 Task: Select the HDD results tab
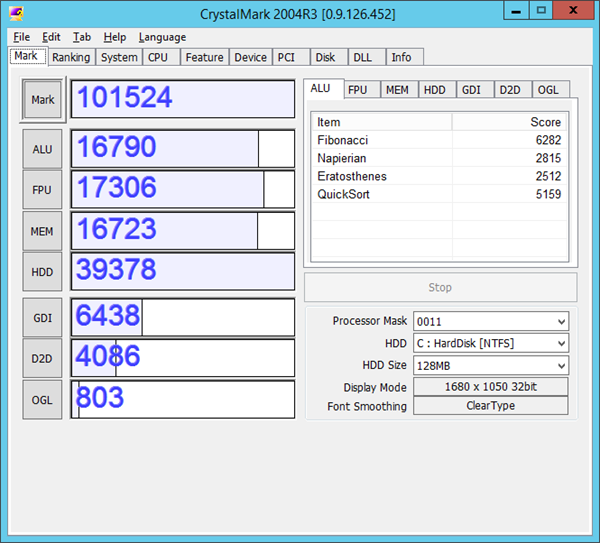click(437, 90)
